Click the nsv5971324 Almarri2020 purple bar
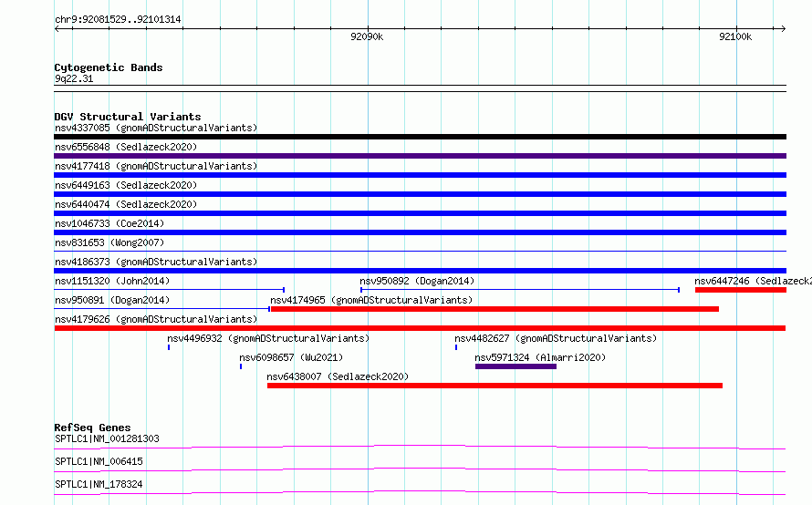Viewport: 812px width, 505px height. coord(515,366)
